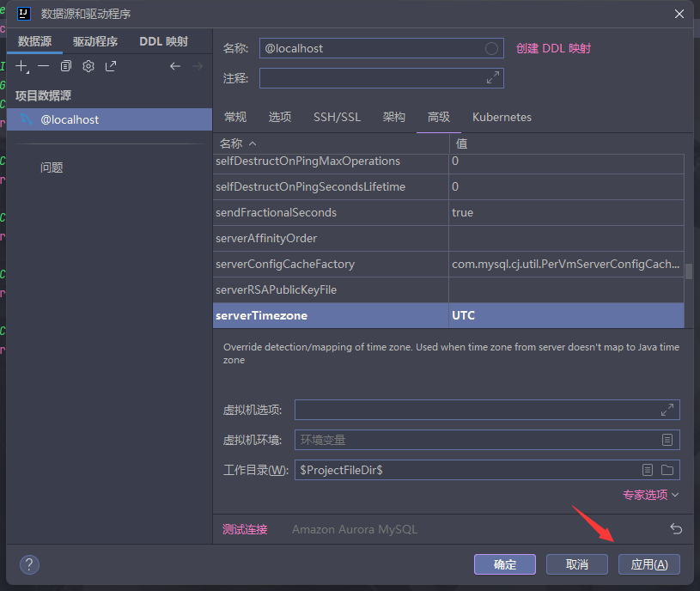This screenshot has width=700, height=591.
Task: Expand the 注释 comment field
Action: 492,78
